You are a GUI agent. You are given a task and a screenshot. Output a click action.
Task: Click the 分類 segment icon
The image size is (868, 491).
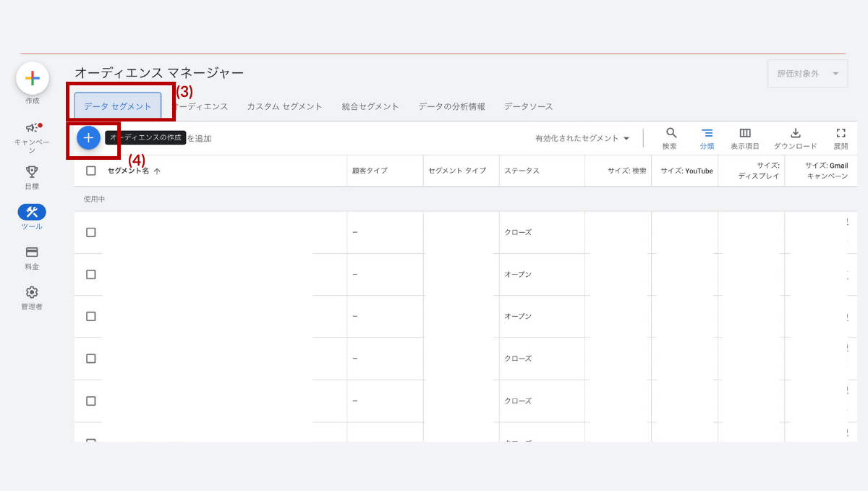click(707, 133)
